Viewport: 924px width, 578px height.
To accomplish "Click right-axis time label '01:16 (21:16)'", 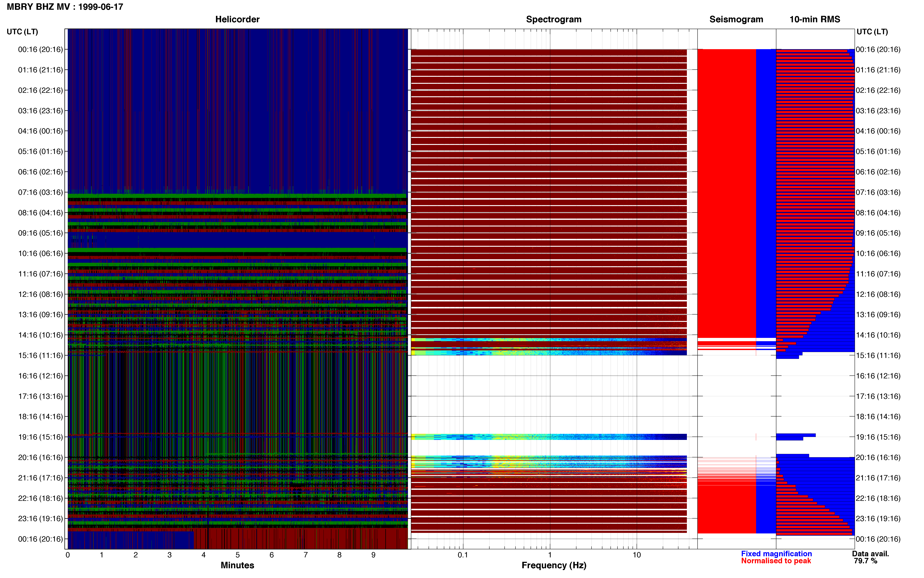I will [878, 70].
